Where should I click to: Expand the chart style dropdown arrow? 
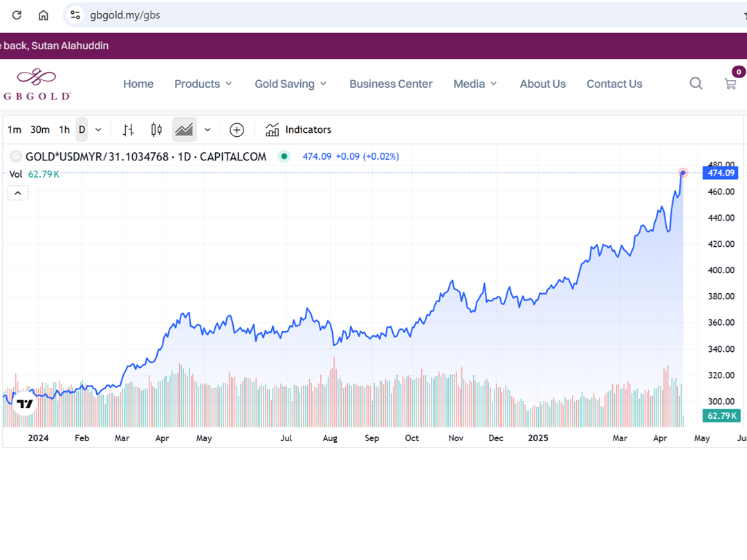pos(207,130)
